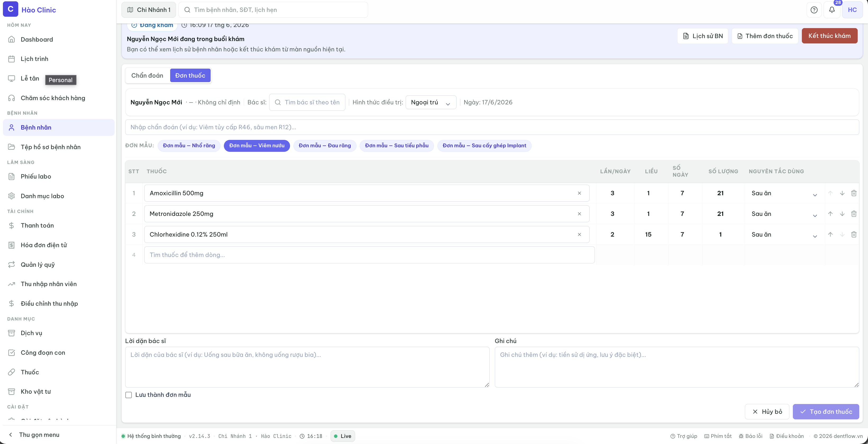Open Điều chỉnh thu nhập page
The height and width of the screenshot is (444, 868).
point(59,304)
